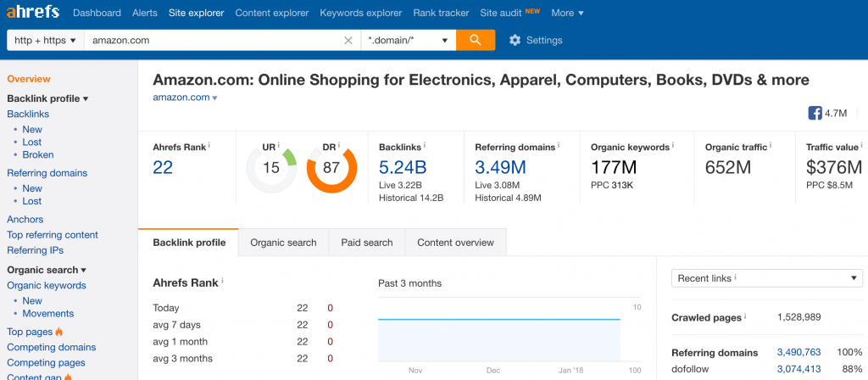Image resolution: width=868 pixels, height=380 pixels.
Task: Open the *.domain/* mode dropdown
Action: click(x=409, y=40)
